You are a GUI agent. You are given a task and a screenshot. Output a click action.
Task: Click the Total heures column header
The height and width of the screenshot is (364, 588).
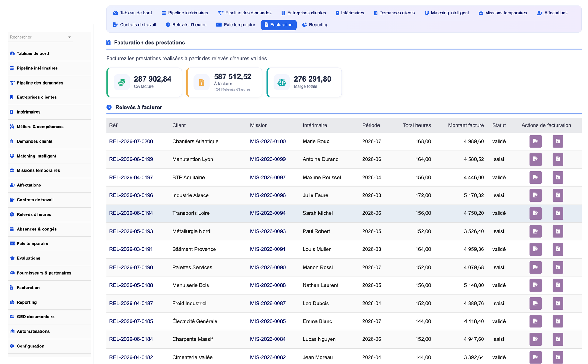point(417,125)
